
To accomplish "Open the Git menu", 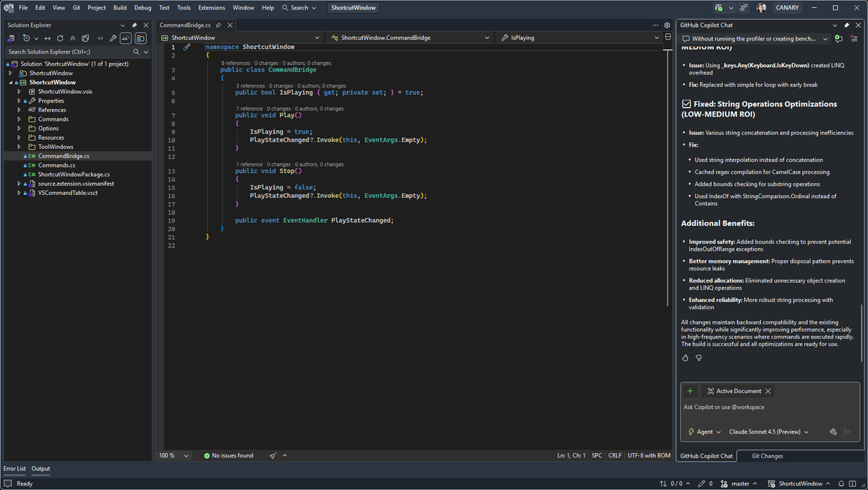I will coord(76,7).
